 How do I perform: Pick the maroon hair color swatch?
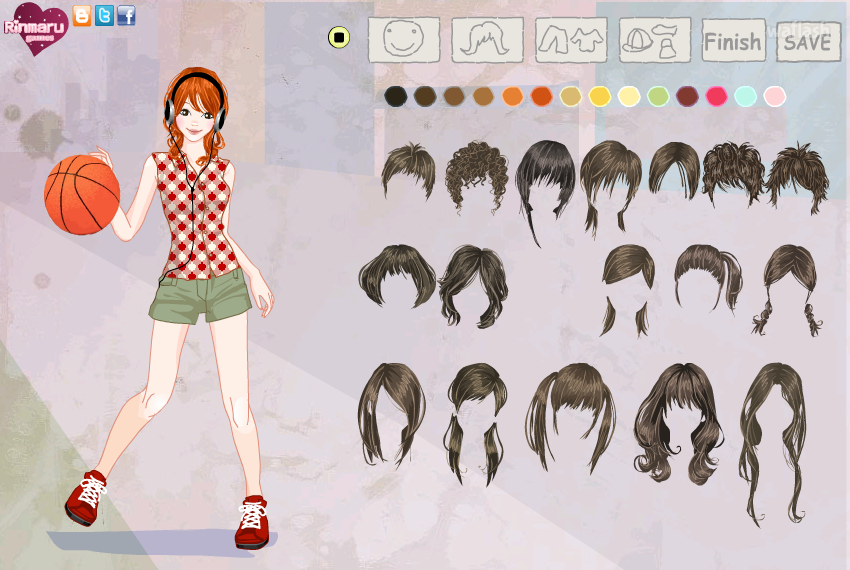687,97
